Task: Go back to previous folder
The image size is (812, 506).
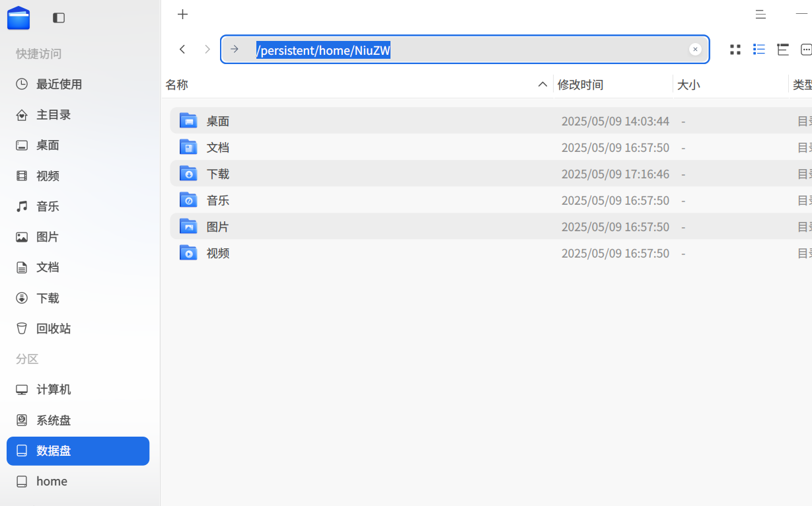Action: pos(182,50)
